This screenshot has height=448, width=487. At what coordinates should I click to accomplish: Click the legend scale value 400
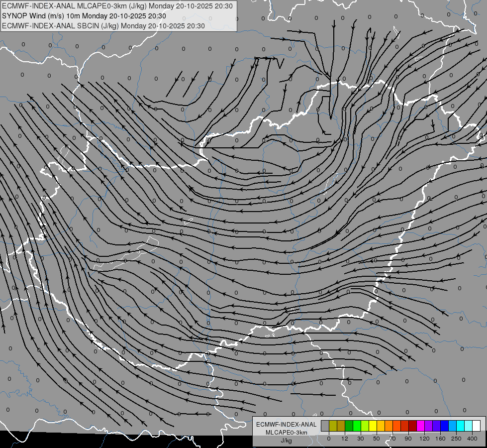pos(472,439)
